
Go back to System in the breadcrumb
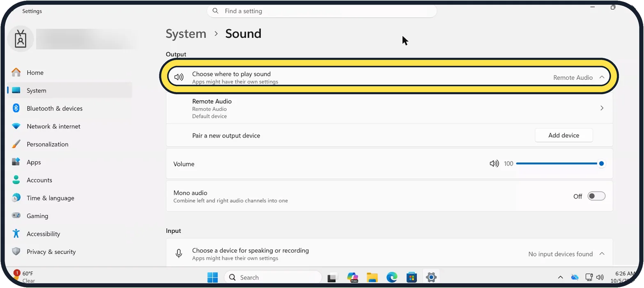(186, 33)
